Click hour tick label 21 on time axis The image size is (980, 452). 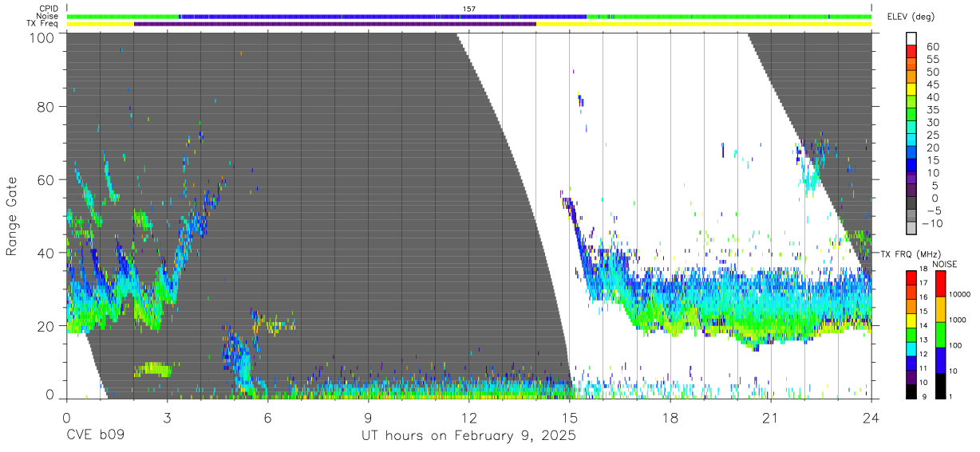coord(771,418)
